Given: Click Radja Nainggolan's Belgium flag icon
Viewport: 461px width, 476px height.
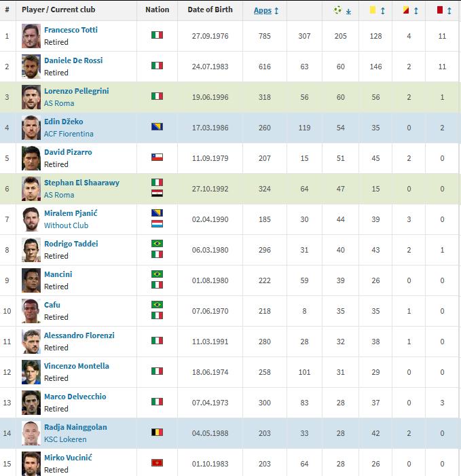Looking at the screenshot, I should click(x=158, y=433).
